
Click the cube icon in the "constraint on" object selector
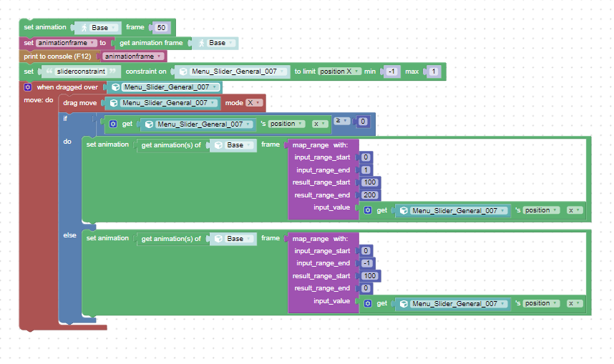click(x=183, y=72)
